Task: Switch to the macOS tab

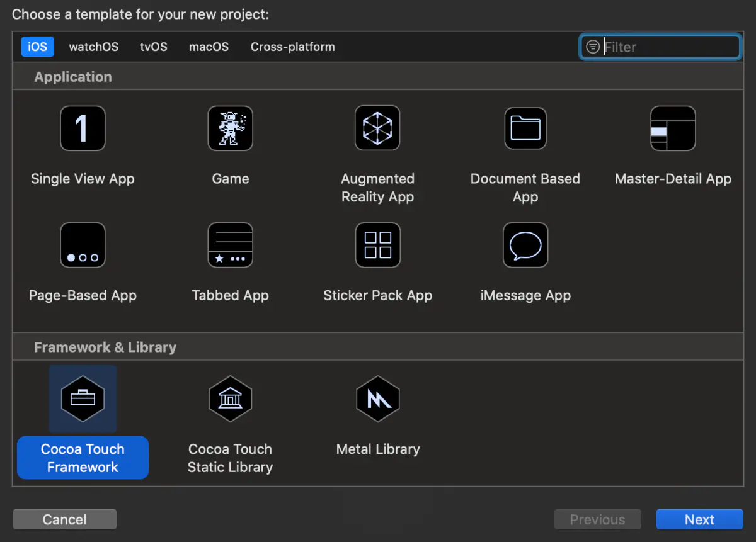Action: (x=209, y=47)
